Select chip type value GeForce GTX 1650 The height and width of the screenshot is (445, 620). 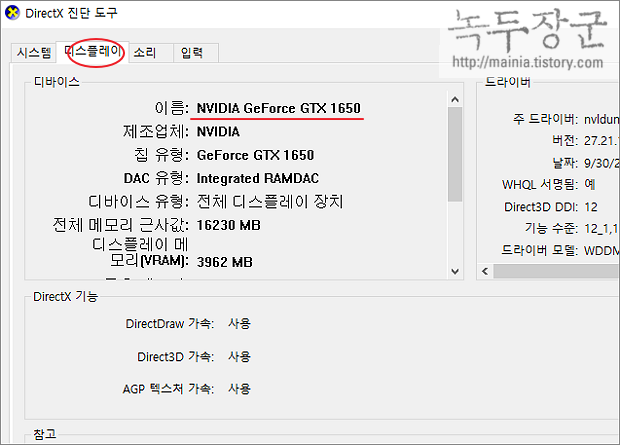tap(255, 155)
